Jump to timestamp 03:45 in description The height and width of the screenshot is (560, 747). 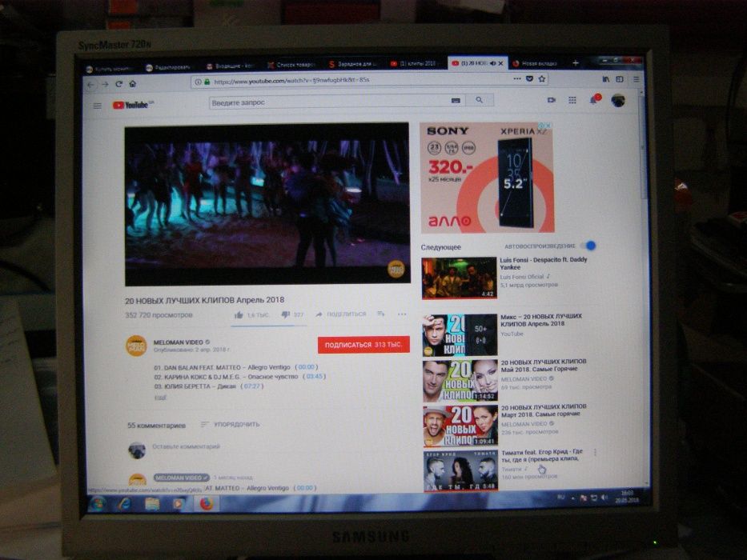[314, 376]
